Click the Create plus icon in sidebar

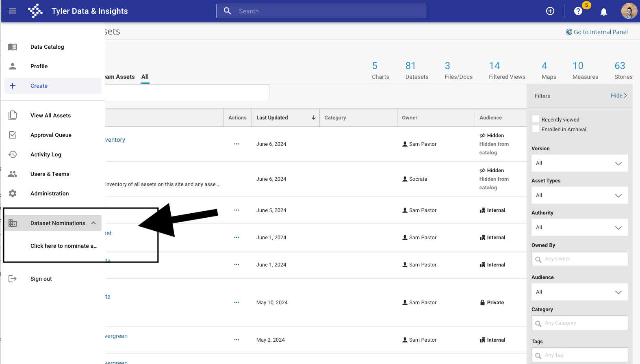[13, 86]
